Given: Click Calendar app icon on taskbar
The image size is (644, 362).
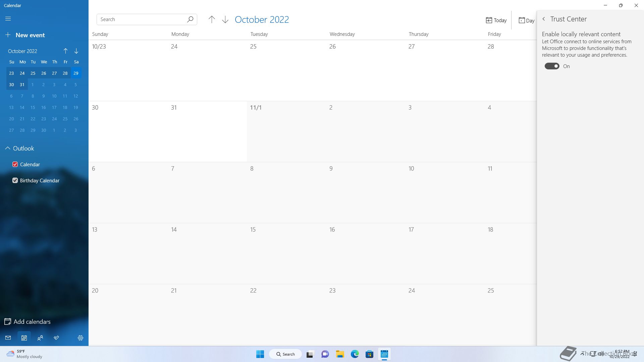Looking at the screenshot, I should click(384, 354).
